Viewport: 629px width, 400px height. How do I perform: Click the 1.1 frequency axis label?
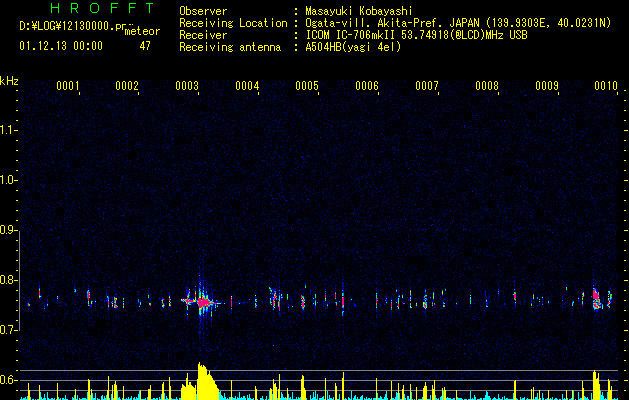point(8,130)
